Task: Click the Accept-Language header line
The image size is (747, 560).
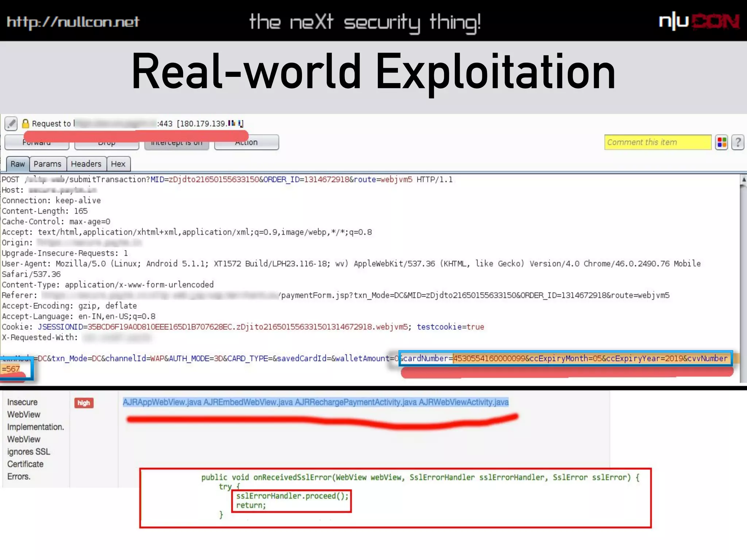Action: pos(78,316)
